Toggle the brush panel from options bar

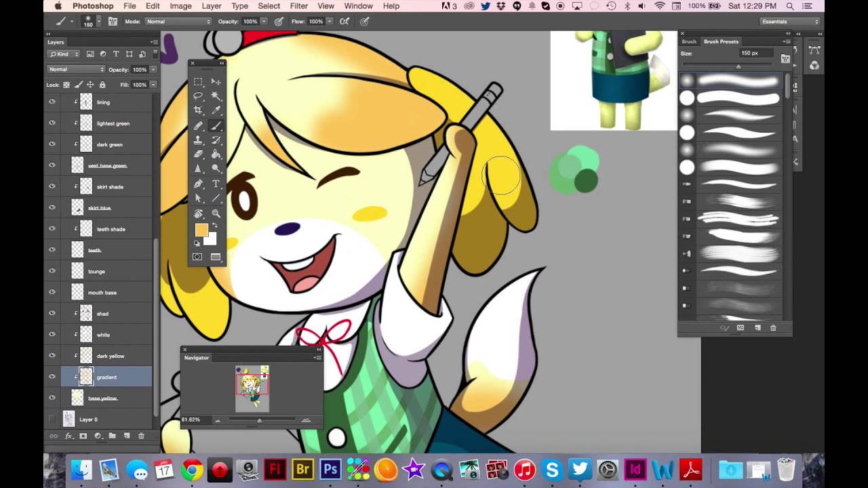(113, 21)
